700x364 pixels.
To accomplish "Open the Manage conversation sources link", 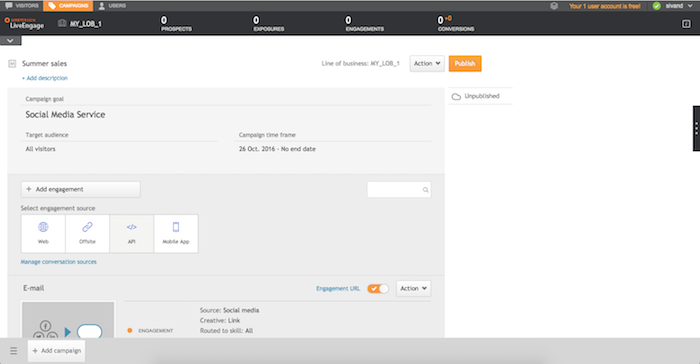I will coord(58,262).
